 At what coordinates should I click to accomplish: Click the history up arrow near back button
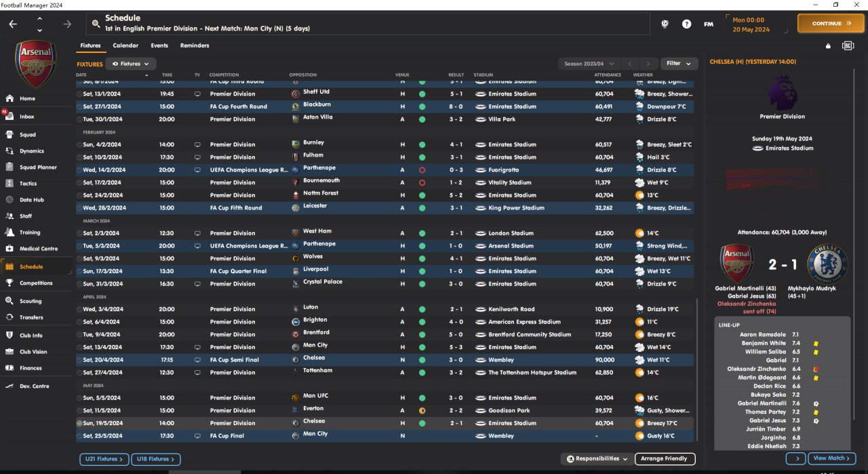point(39,18)
